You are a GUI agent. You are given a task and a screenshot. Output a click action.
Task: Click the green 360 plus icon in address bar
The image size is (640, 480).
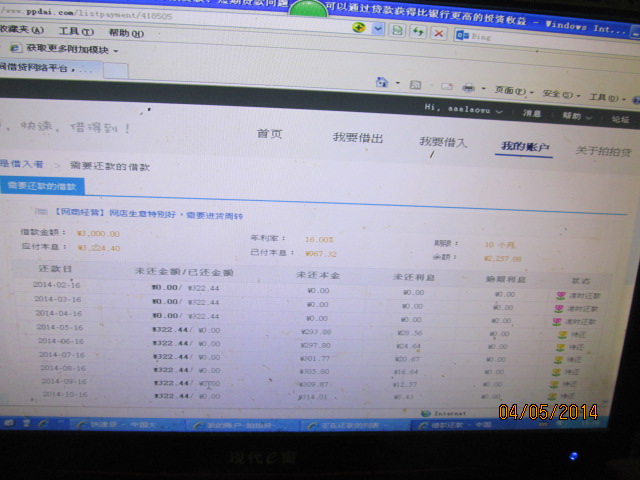coord(358,27)
